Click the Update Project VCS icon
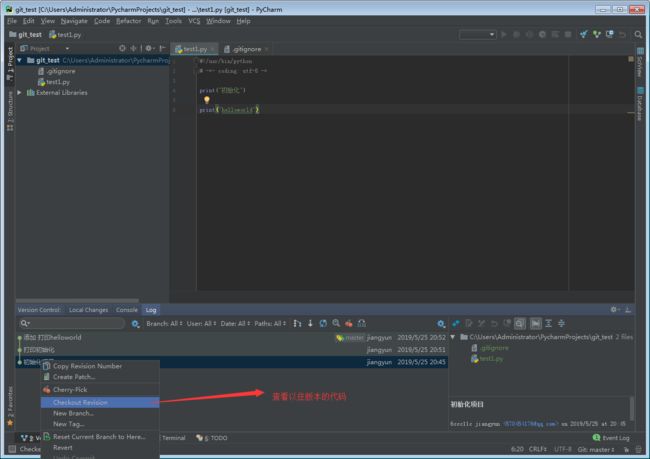Viewport: 650px width, 459px height. [584, 34]
